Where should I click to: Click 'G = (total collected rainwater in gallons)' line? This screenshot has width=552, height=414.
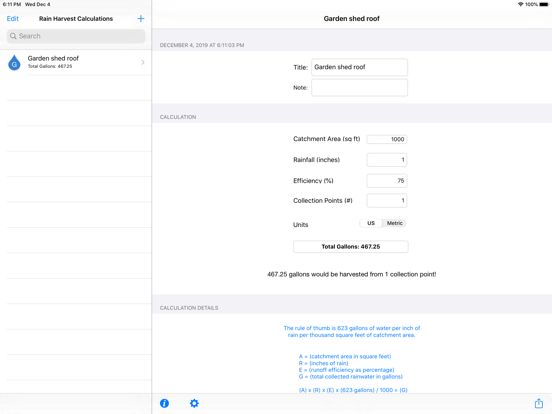coord(351,376)
